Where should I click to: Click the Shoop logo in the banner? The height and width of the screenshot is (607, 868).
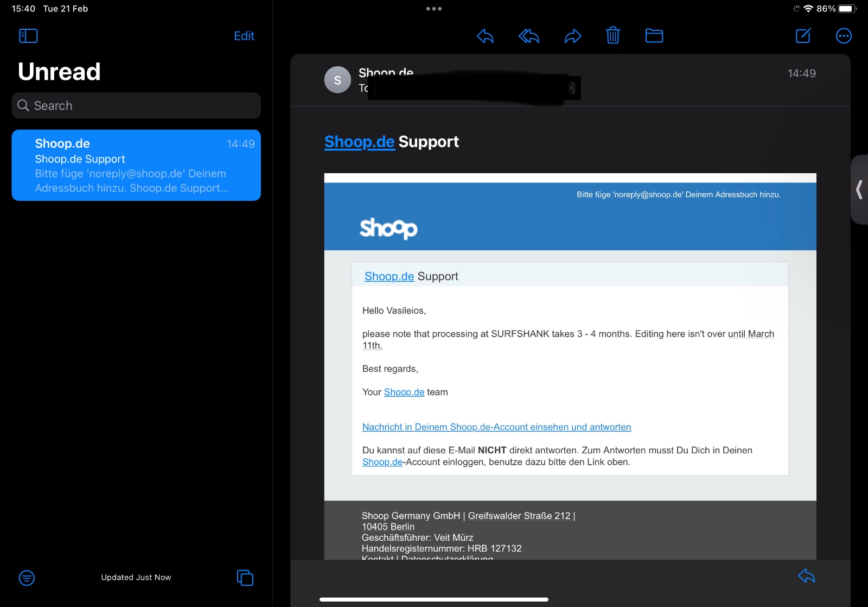coord(388,228)
